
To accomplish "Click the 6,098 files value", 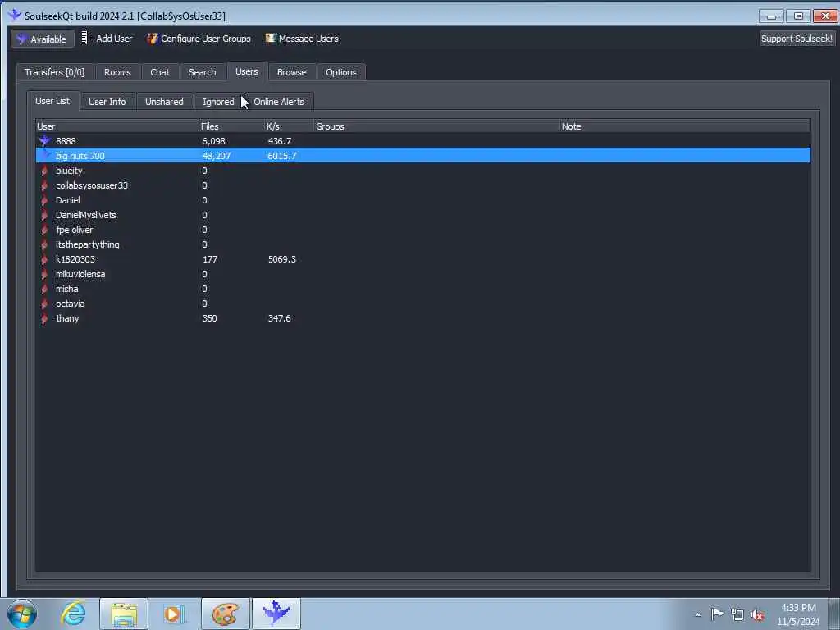I will click(214, 141).
